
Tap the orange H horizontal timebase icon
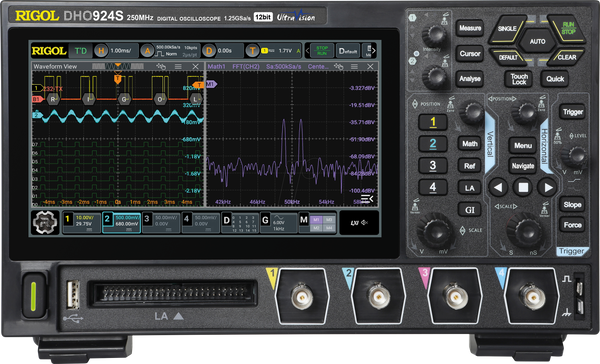[101, 51]
